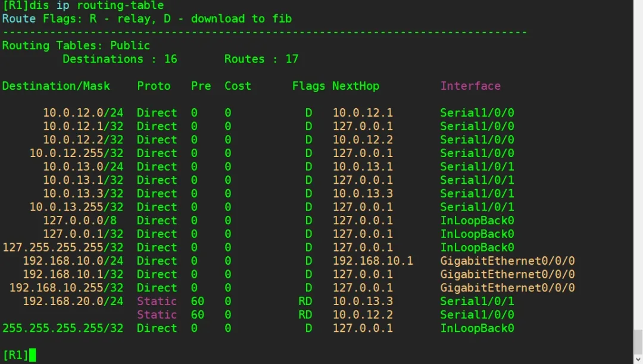Select the 192.168.20.0/24 destination entry
This screenshot has height=364, width=643.
pyautogui.click(x=73, y=301)
